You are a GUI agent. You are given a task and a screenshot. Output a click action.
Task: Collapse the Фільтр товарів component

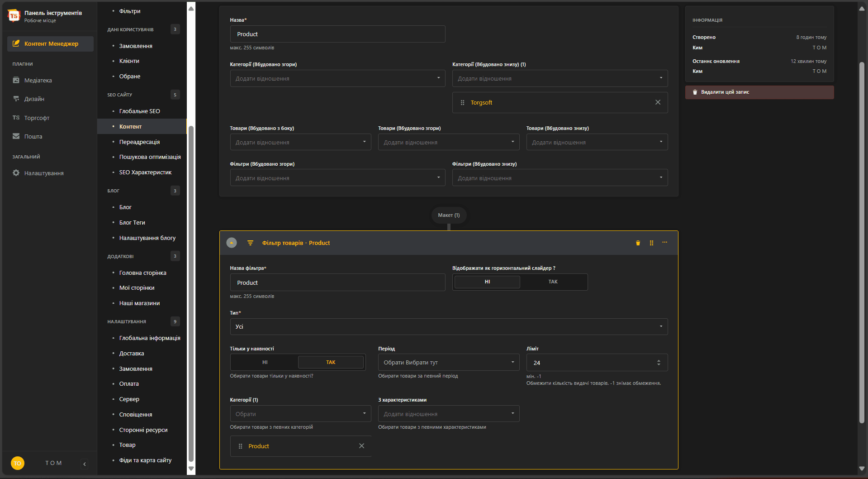click(232, 243)
